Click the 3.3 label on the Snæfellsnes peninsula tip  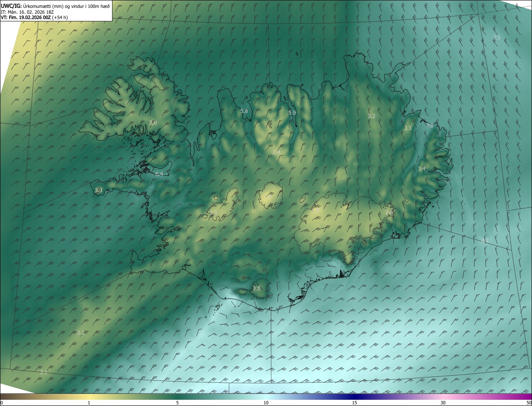(x=99, y=190)
